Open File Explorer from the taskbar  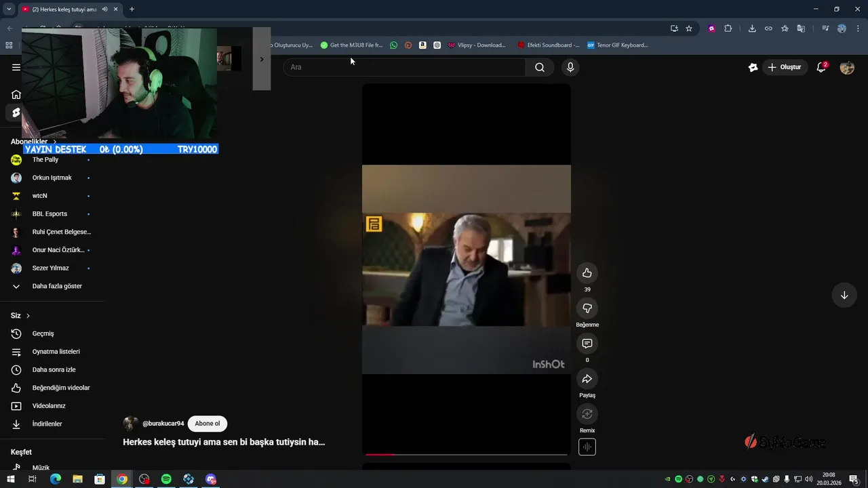tap(77, 479)
